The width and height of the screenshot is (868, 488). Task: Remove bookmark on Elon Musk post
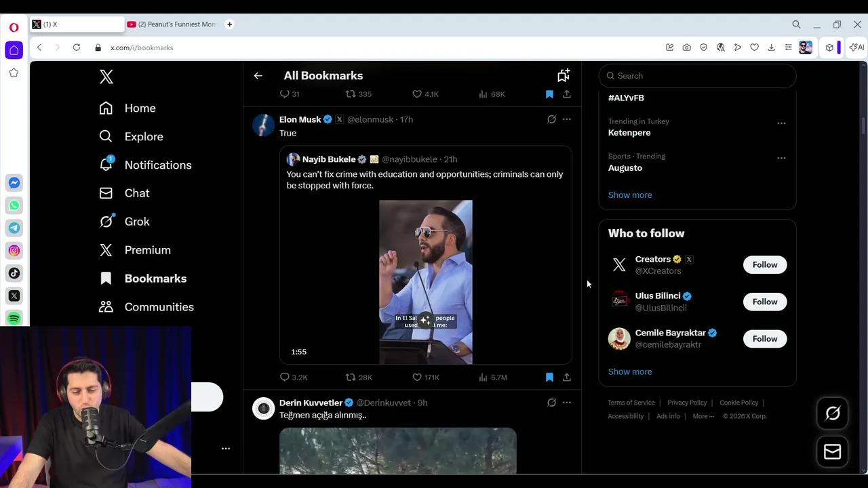[x=549, y=377]
